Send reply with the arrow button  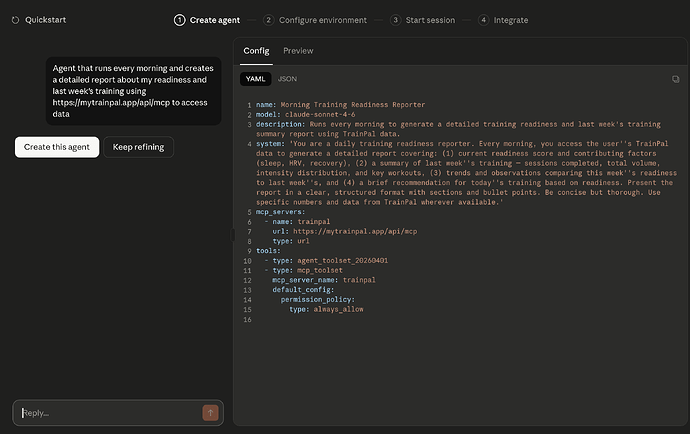pyautogui.click(x=210, y=413)
